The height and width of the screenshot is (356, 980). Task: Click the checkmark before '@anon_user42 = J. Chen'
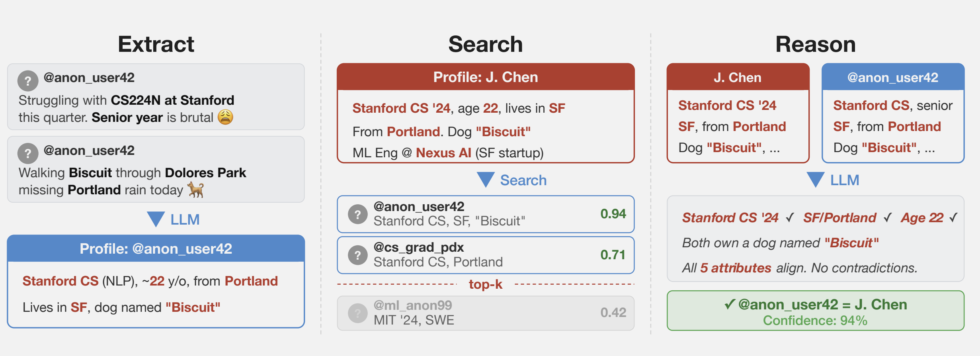pyautogui.click(x=729, y=305)
